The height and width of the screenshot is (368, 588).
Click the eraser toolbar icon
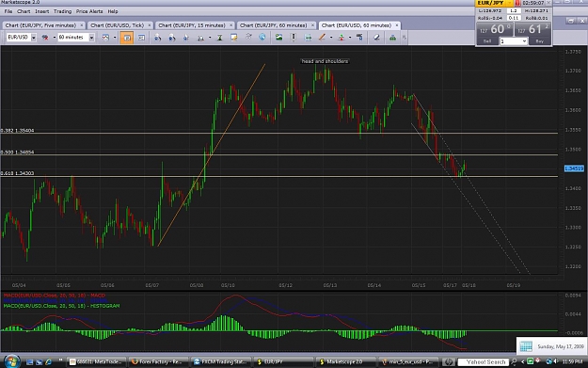click(x=377, y=37)
